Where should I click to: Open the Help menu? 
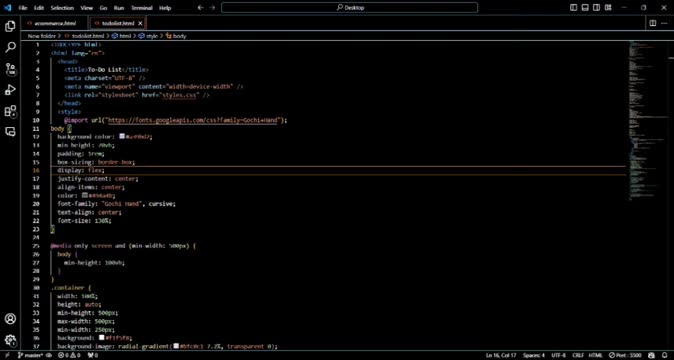tap(165, 8)
